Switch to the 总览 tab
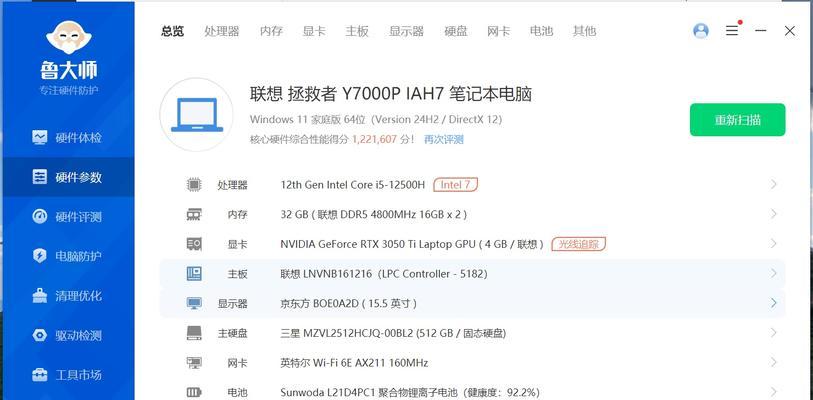The image size is (813, 400). 172,31
